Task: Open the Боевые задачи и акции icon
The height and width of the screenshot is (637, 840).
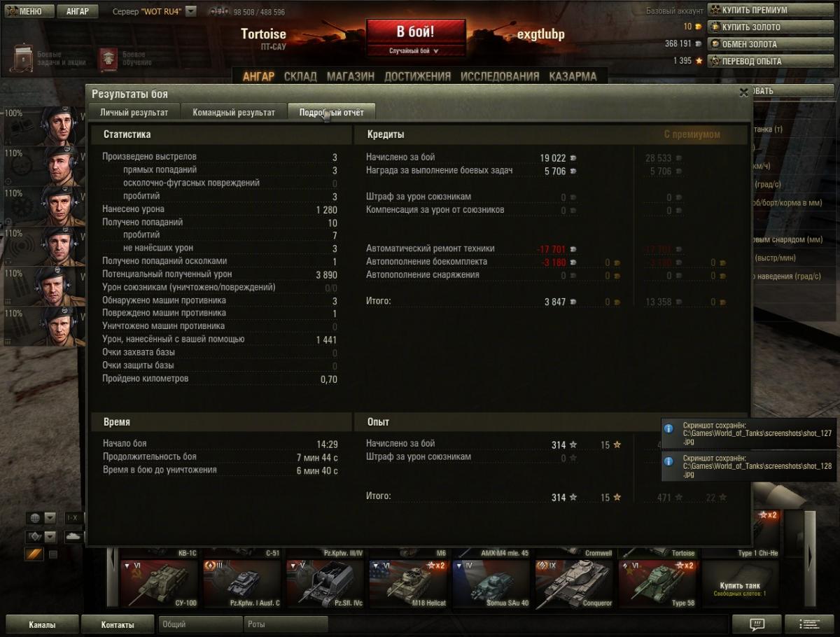Action: point(23,59)
